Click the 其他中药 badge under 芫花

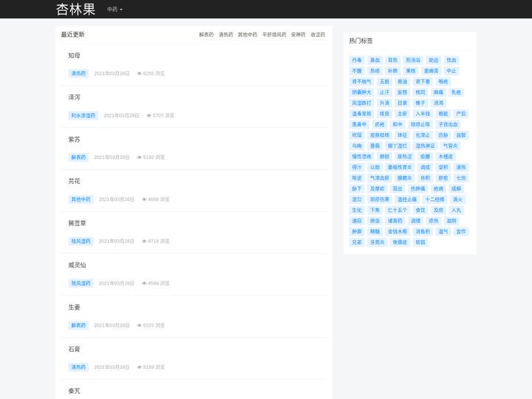81,199
